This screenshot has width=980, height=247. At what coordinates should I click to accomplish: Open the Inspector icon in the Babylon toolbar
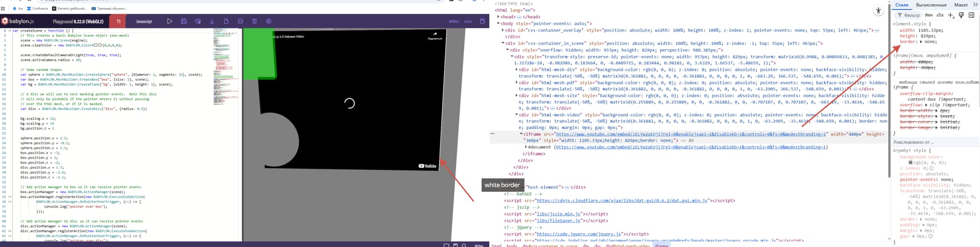pos(198,21)
